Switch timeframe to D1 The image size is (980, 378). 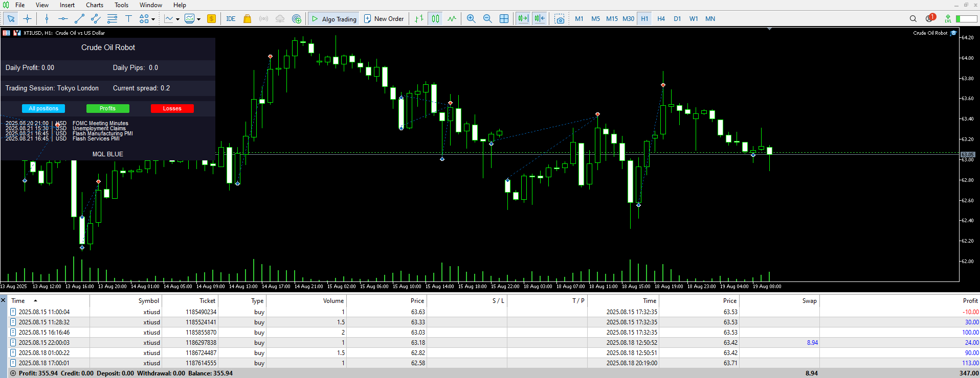pos(677,19)
